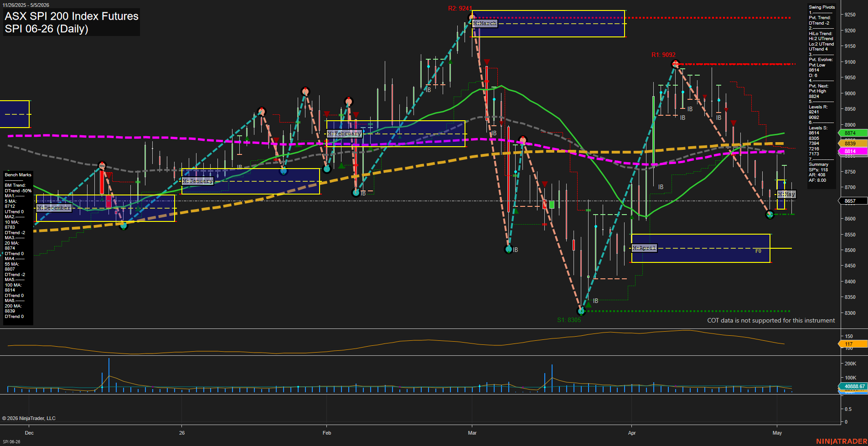Select the green 8874 price marker
The image size is (868, 446).
852,133
